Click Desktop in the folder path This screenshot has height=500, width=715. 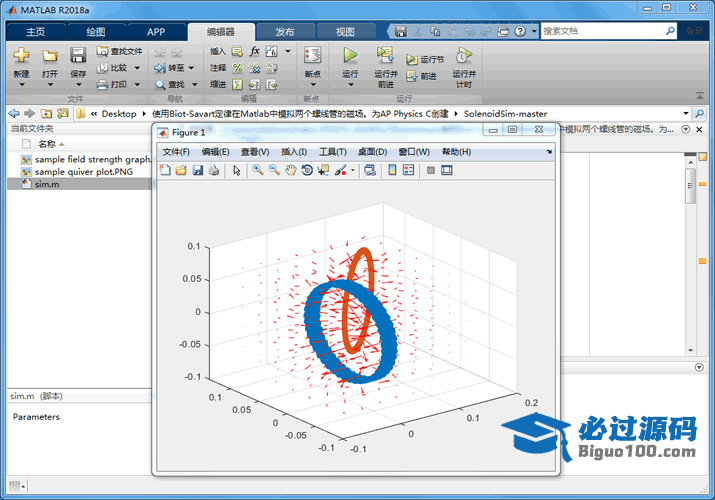click(119, 113)
